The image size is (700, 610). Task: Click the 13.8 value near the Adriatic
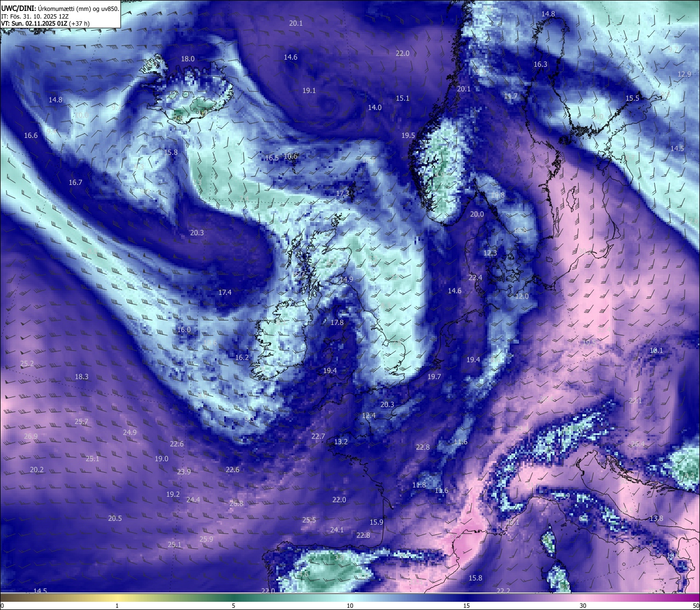(656, 518)
